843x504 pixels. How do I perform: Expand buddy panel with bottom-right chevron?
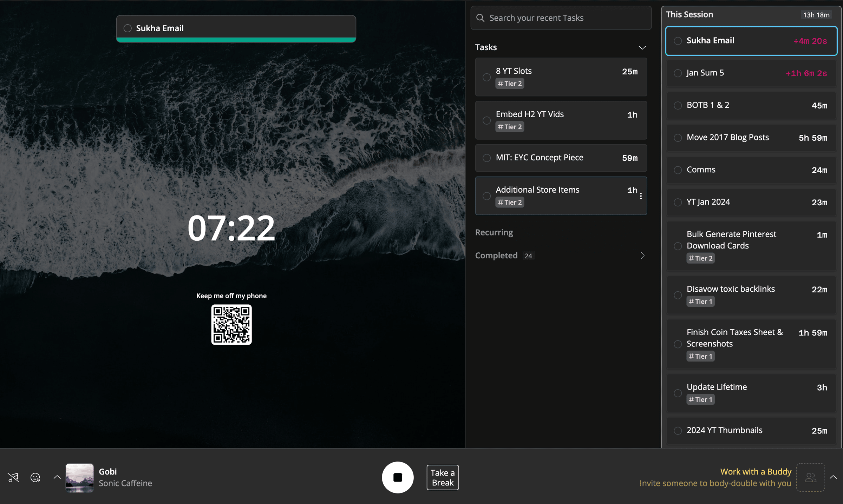point(833,477)
